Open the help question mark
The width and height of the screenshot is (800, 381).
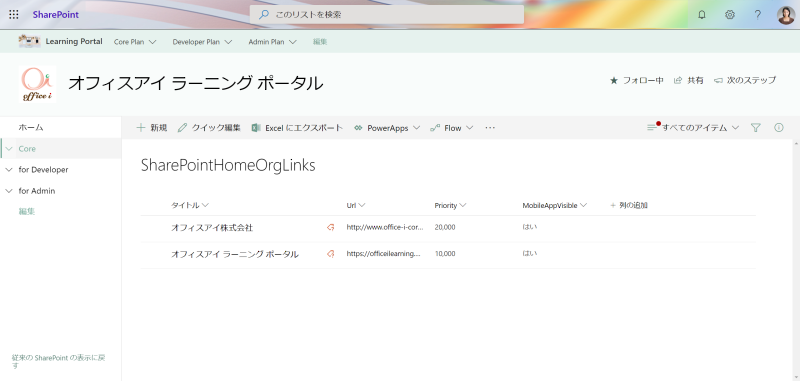coord(758,14)
